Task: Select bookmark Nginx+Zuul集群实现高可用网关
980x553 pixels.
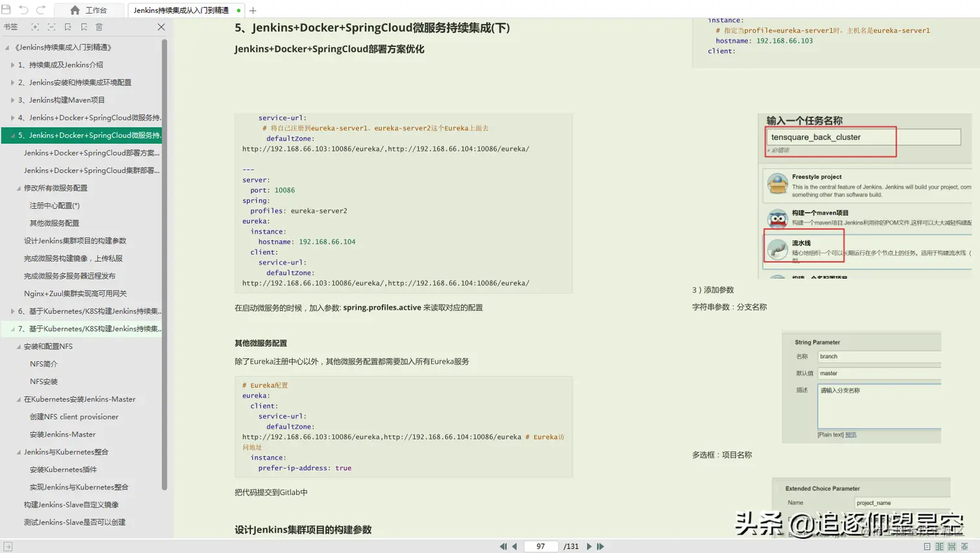Action: click(75, 294)
